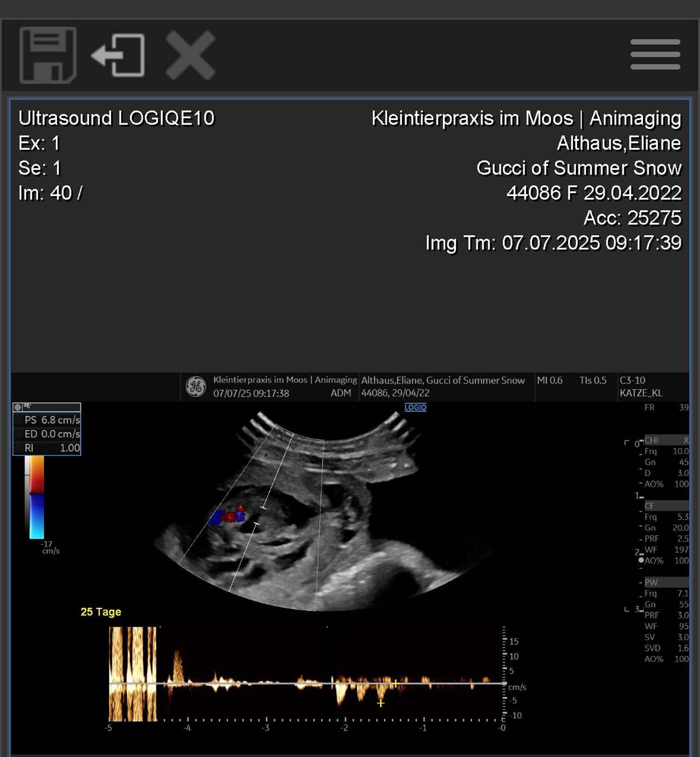Click the "CF" parameter section header
Image resolution: width=700 pixels, height=757 pixels.
click(667, 506)
